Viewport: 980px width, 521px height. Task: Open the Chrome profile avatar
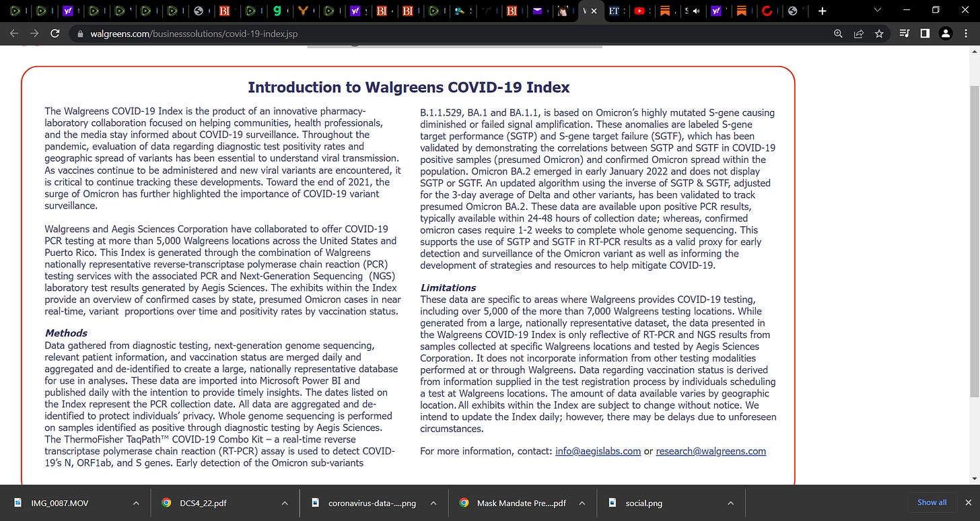pos(946,34)
